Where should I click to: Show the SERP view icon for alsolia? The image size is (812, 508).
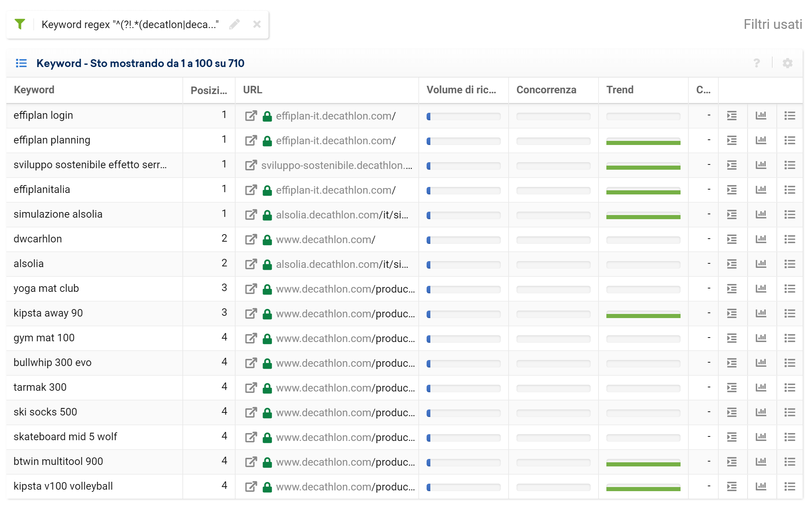click(x=732, y=264)
